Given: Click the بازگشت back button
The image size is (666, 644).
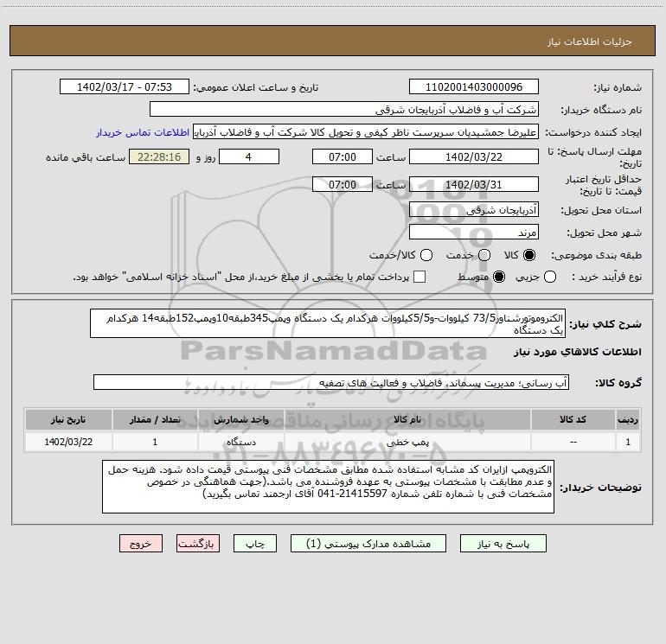Looking at the screenshot, I should 198,544.
